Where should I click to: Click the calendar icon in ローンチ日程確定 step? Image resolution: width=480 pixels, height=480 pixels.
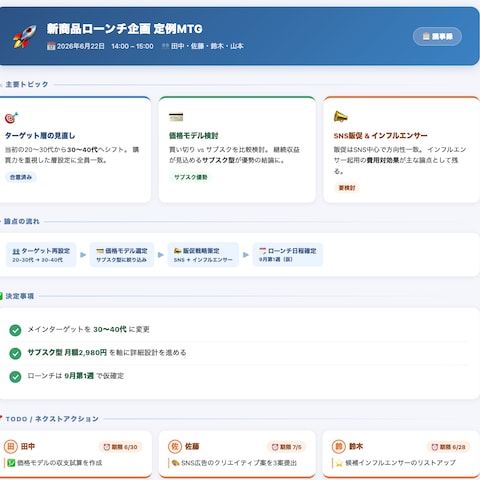(x=263, y=251)
